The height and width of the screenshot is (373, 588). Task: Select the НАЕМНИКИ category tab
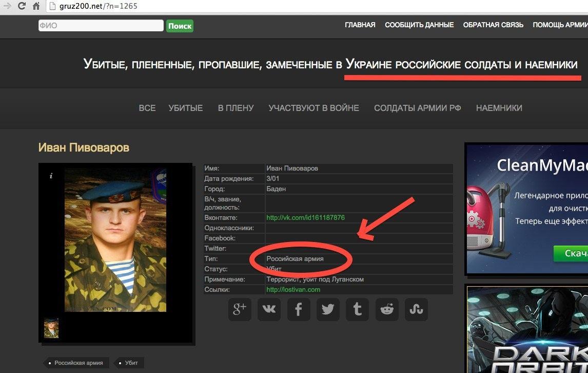click(499, 108)
